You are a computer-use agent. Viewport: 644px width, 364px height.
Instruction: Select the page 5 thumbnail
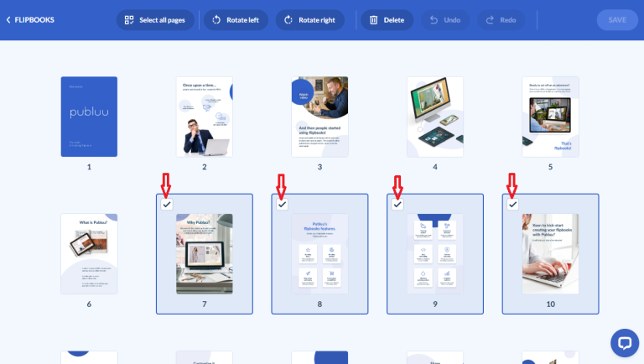click(550, 117)
